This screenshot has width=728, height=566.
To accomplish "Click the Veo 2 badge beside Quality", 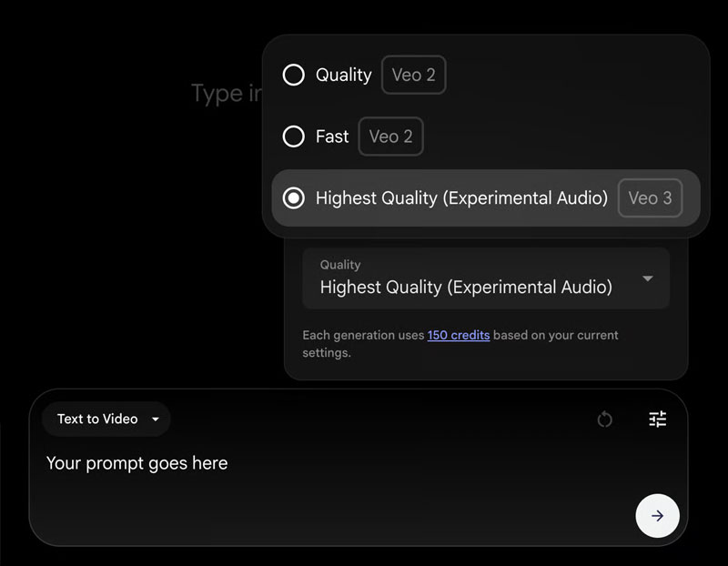I will (413, 75).
